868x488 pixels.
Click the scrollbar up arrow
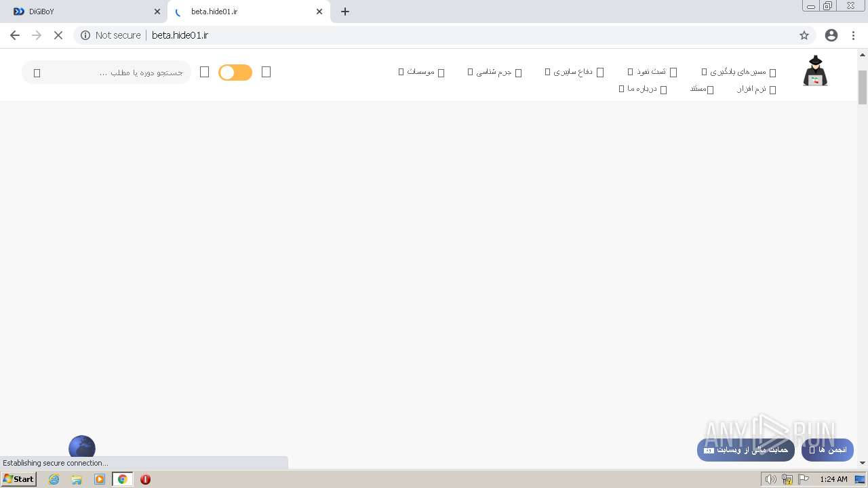(863, 55)
